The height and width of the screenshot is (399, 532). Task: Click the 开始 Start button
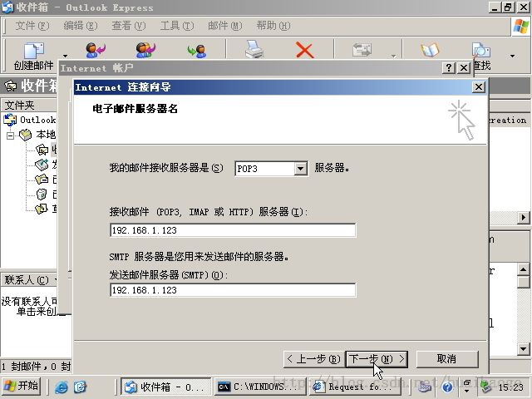coord(21,386)
